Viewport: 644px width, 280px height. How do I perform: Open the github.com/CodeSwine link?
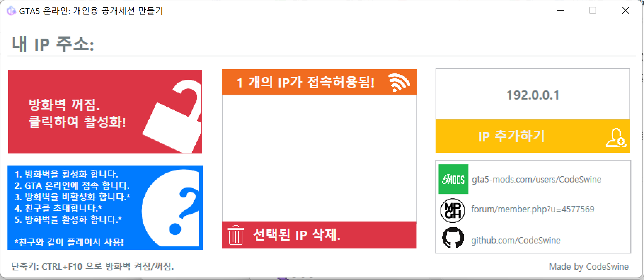[516, 240]
